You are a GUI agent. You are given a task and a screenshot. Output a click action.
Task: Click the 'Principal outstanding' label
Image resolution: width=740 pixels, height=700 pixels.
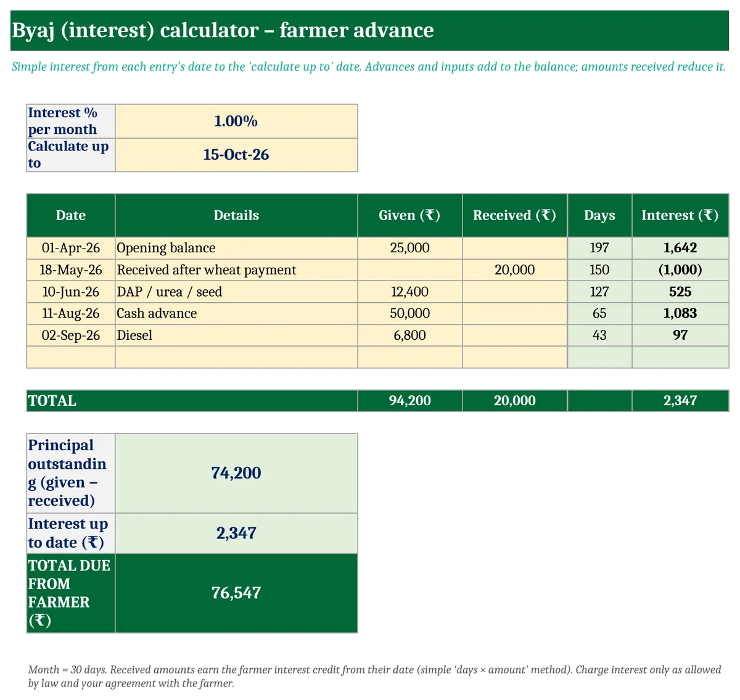[71, 473]
